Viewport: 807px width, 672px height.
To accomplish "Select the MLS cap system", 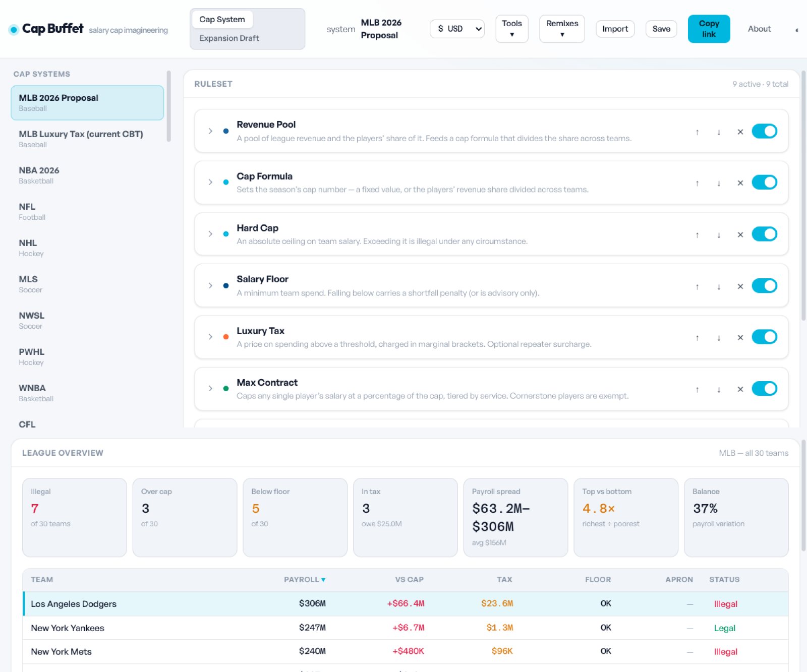I will click(x=87, y=284).
